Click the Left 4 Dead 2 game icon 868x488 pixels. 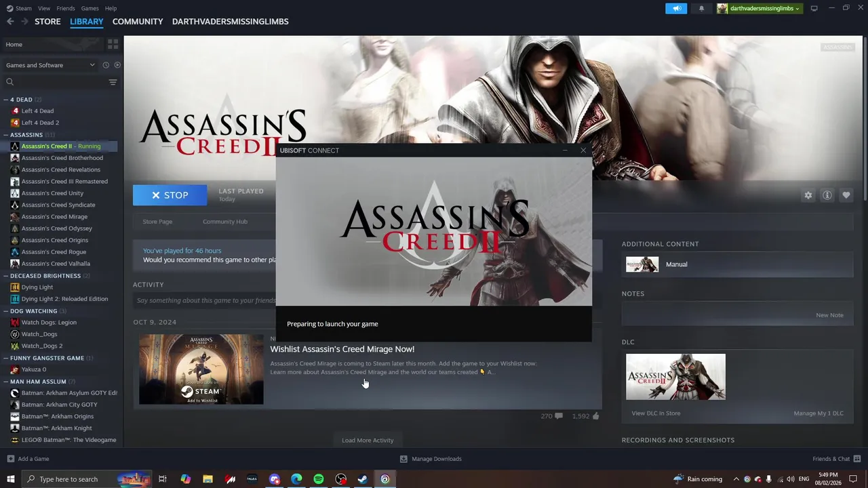point(15,123)
